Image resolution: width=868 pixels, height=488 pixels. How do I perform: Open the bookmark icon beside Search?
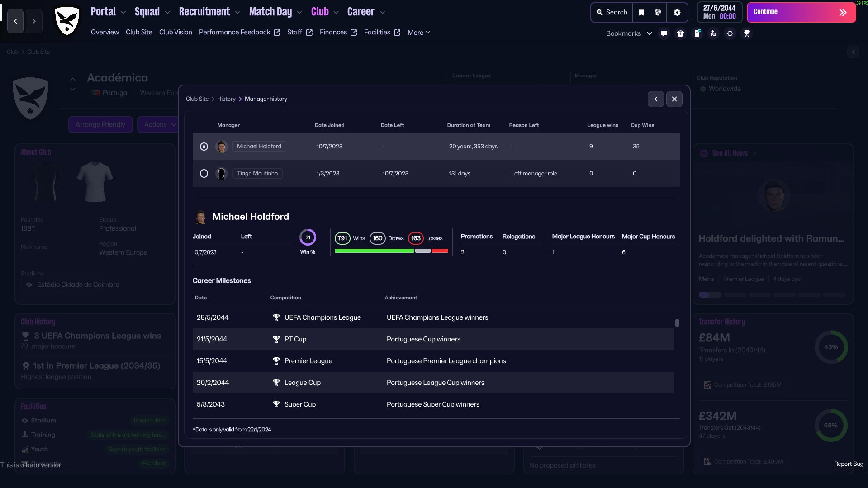click(x=641, y=12)
